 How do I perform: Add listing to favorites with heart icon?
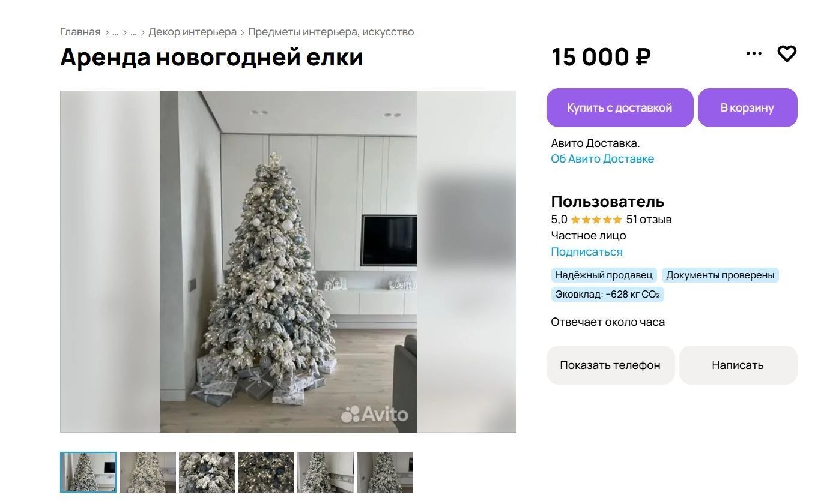click(x=787, y=54)
